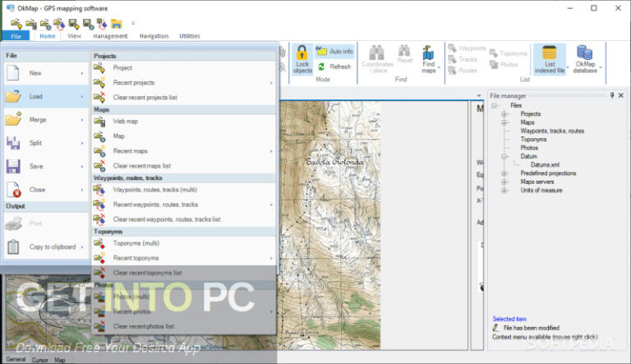The width and height of the screenshot is (631, 364).
Task: Choose New in File menu
Action: point(46,73)
